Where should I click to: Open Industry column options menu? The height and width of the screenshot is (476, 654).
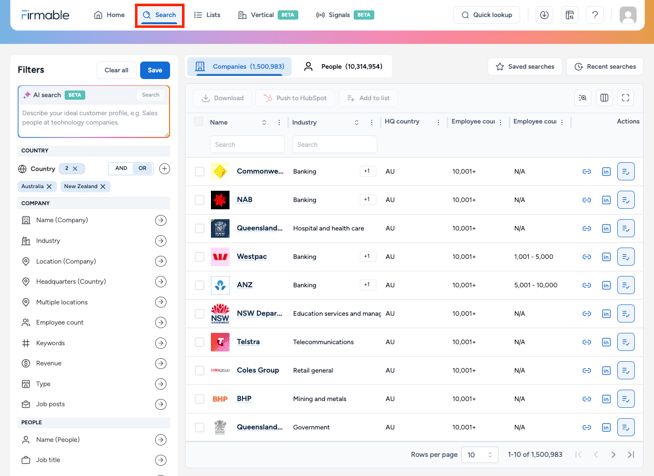tap(371, 122)
